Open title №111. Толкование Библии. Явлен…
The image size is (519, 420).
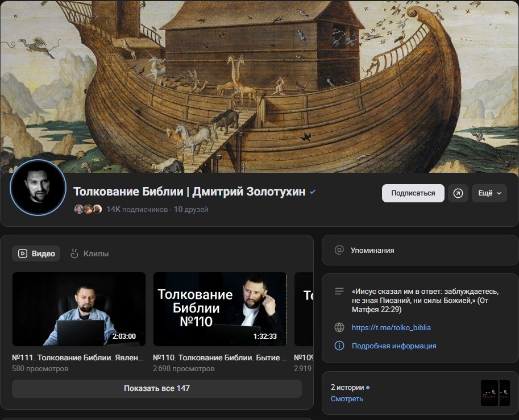(x=78, y=357)
